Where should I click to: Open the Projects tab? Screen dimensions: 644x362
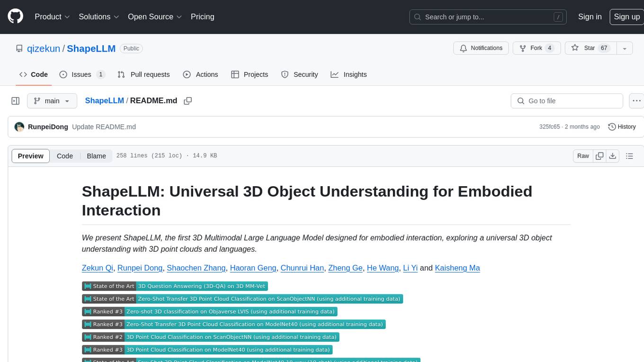(x=250, y=74)
